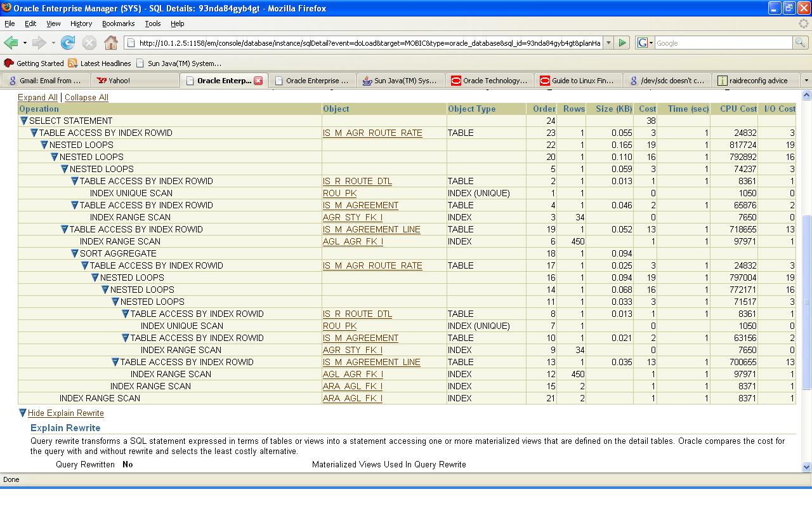Open IS_M_AGR_ROUTE_RATE link in order 23 row
The image size is (812, 508).
coord(372,133)
